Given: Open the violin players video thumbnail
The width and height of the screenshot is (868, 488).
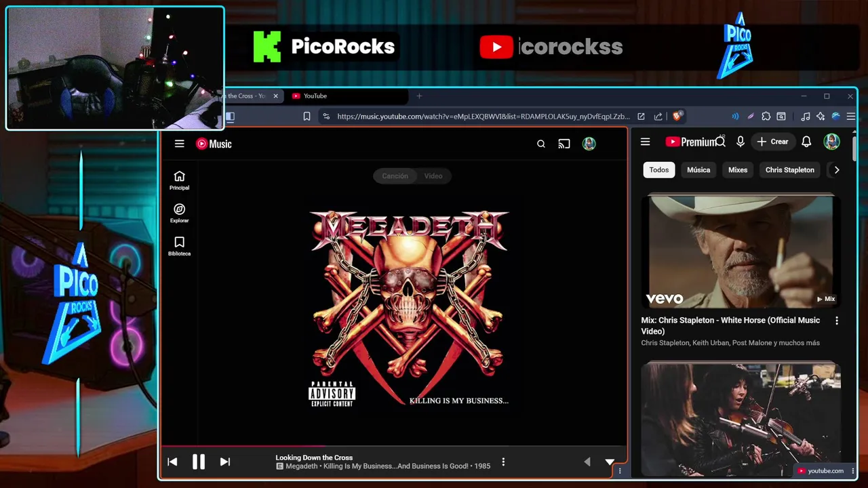Looking at the screenshot, I should (741, 419).
